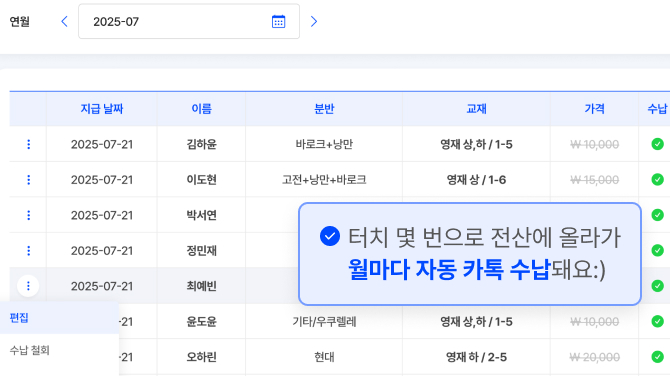Click the textbook cell 영재 상 / 1-6
Viewport: 670px width, 376px height.
pos(476,180)
